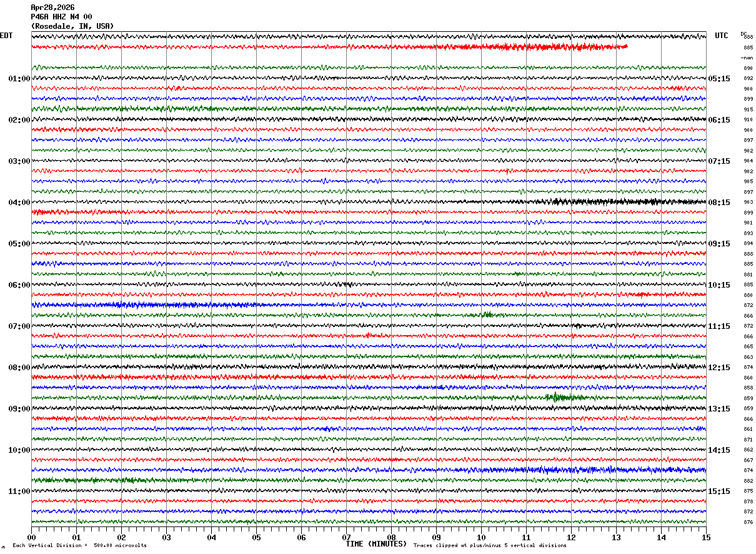This screenshot has width=756, height=554.
Task: Click the UTC time label "15:15"
Action: (719, 491)
